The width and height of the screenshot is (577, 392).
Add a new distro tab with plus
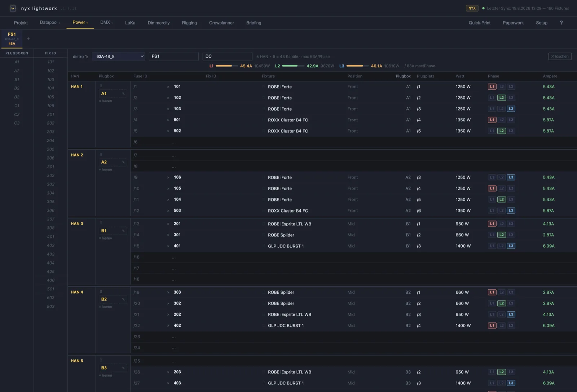(x=28, y=39)
